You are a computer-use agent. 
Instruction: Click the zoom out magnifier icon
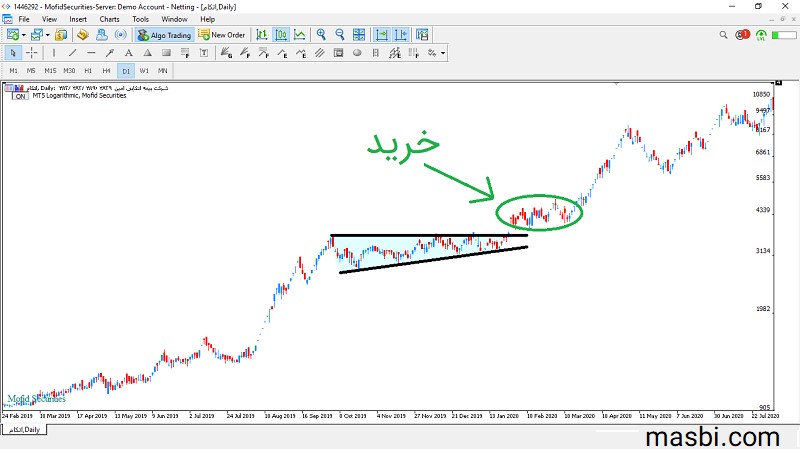click(340, 35)
